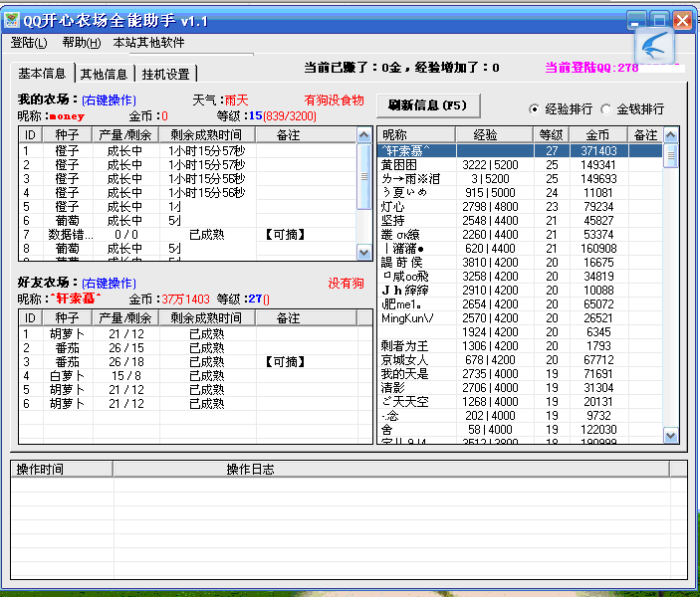
Task: Select my farm row 1 橙子
Action: pos(187,151)
